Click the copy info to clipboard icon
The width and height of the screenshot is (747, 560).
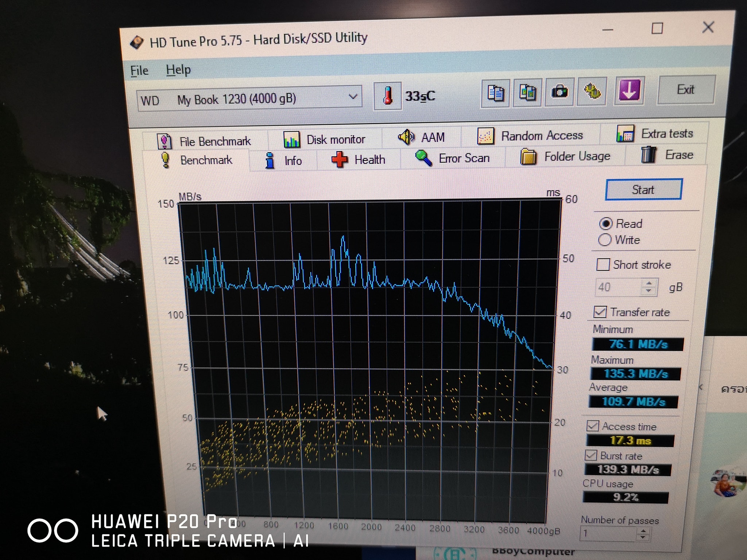tap(495, 93)
